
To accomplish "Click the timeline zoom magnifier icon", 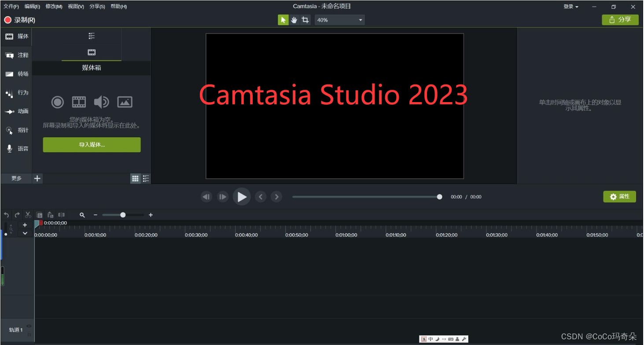I will tap(82, 215).
